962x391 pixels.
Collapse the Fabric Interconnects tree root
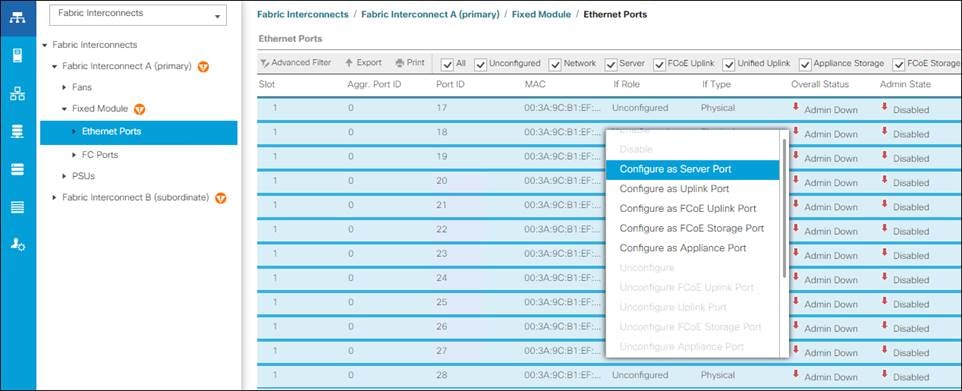tap(45, 45)
